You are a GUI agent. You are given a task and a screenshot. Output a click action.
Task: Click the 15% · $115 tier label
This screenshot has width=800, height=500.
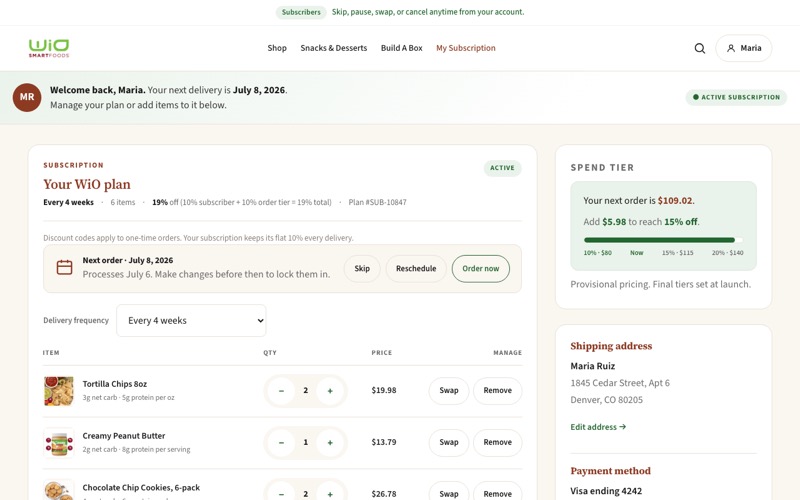click(x=678, y=253)
